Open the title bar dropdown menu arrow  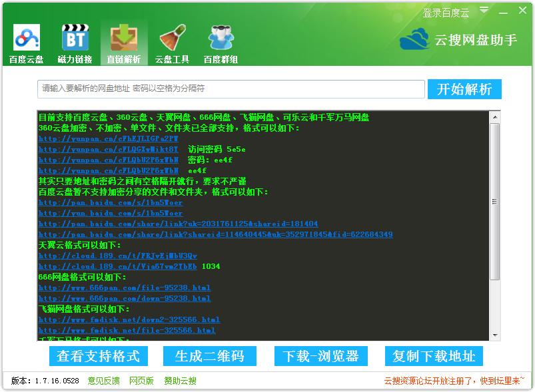[484, 10]
